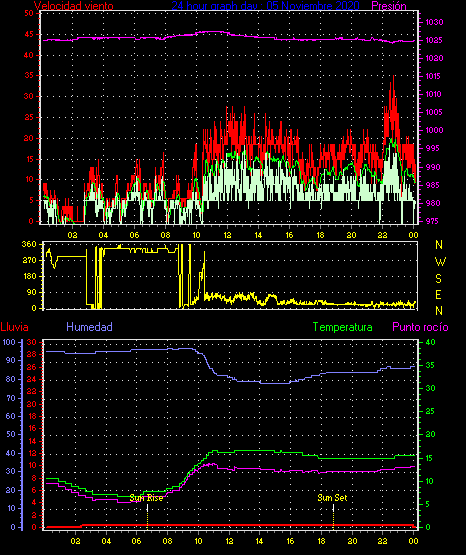Click the 'Punto rocío' legend label
The image size is (466, 555).
click(420, 327)
